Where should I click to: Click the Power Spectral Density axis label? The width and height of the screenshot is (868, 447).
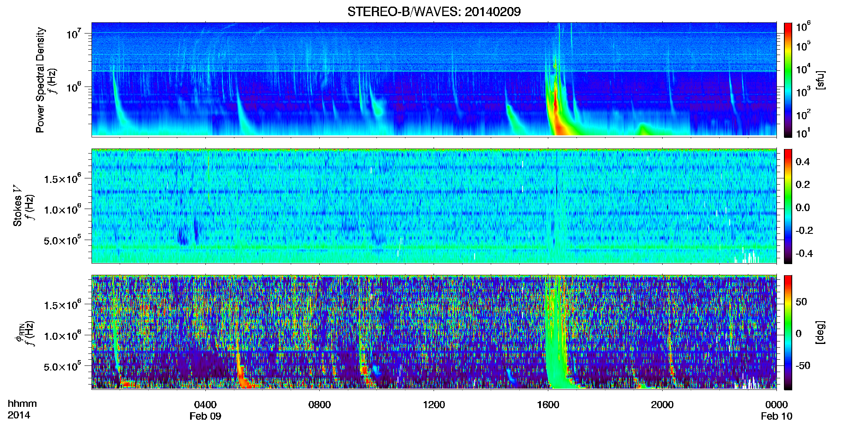[40, 80]
